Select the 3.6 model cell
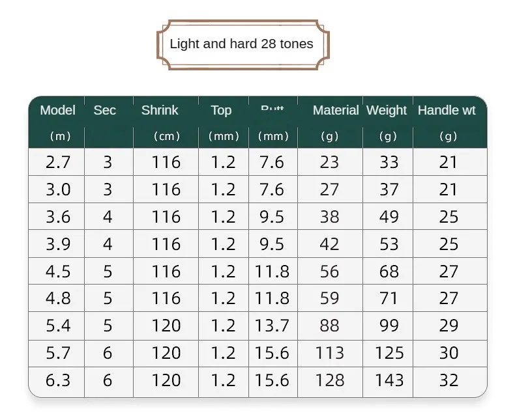 pos(58,217)
